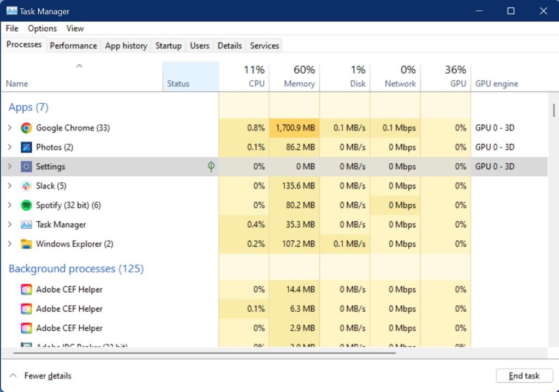559x392 pixels.
Task: Switch to the Startup tab
Action: tap(168, 46)
